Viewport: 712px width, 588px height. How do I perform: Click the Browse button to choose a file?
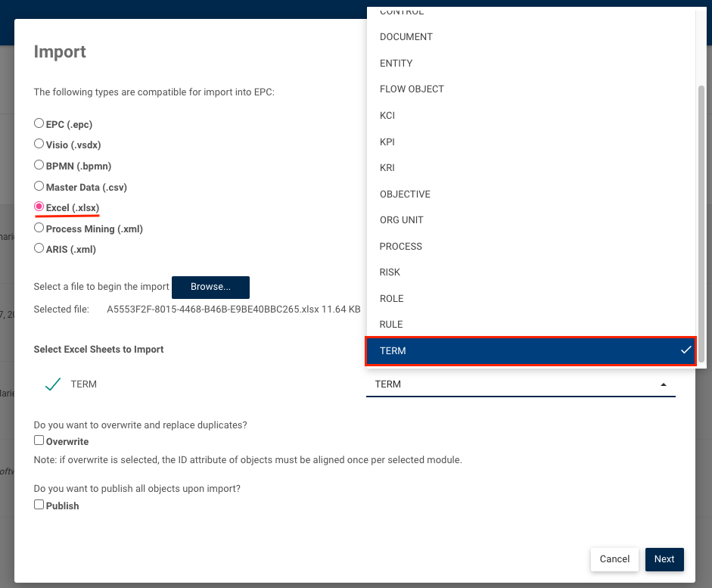(210, 287)
